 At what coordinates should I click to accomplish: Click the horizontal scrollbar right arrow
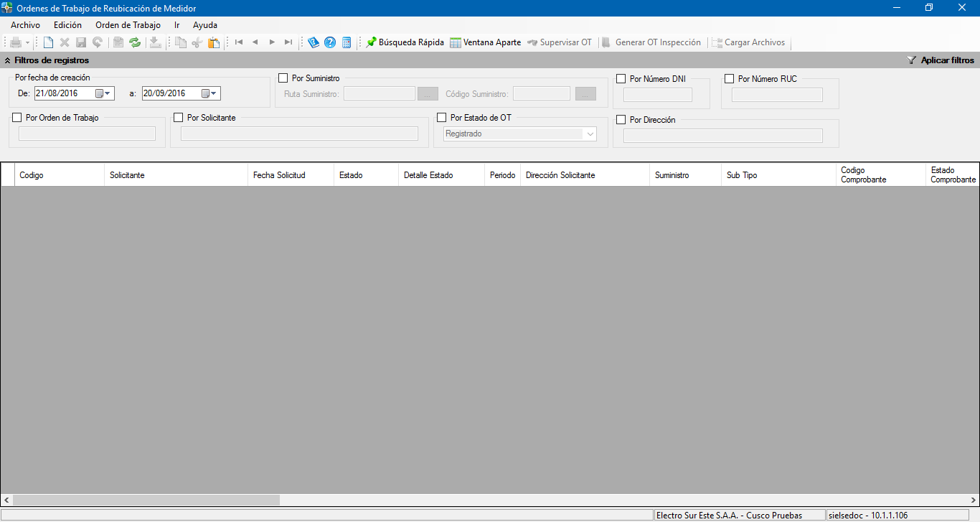coord(973,500)
